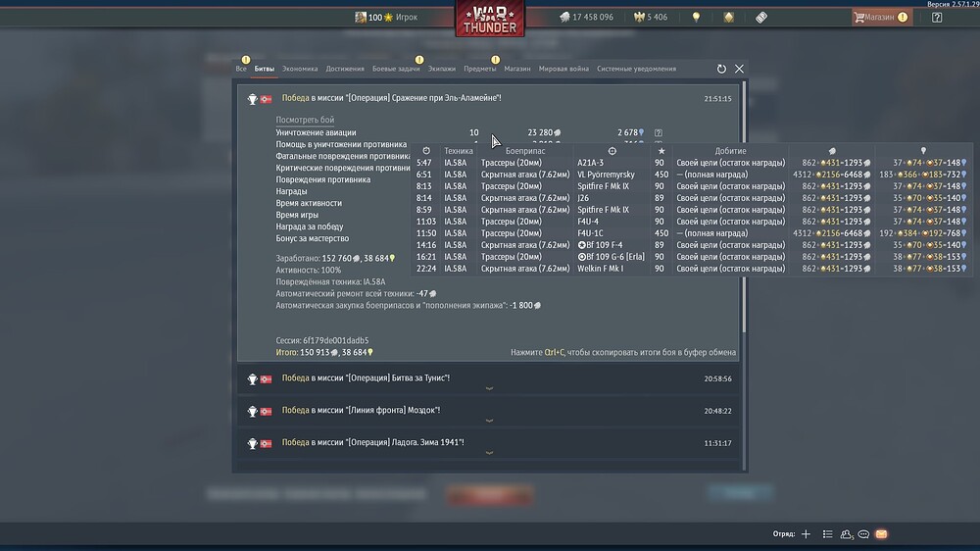Switch to the Экономика tab
The image size is (980, 551).
(x=300, y=69)
